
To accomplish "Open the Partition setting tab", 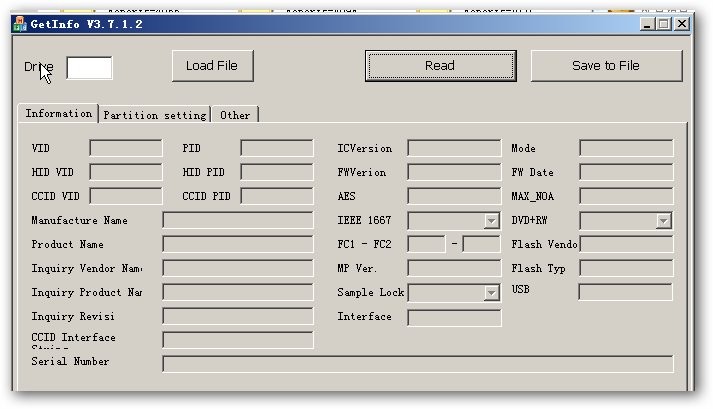I will click(x=155, y=115).
